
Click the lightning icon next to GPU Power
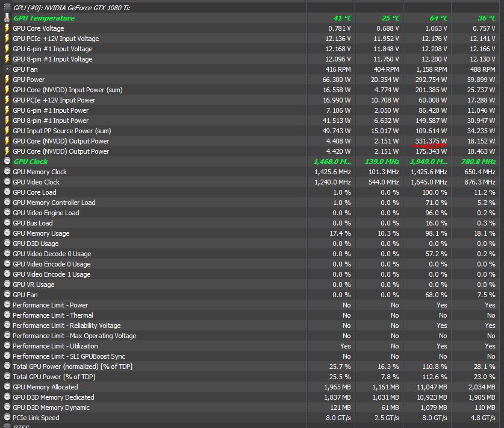point(7,80)
